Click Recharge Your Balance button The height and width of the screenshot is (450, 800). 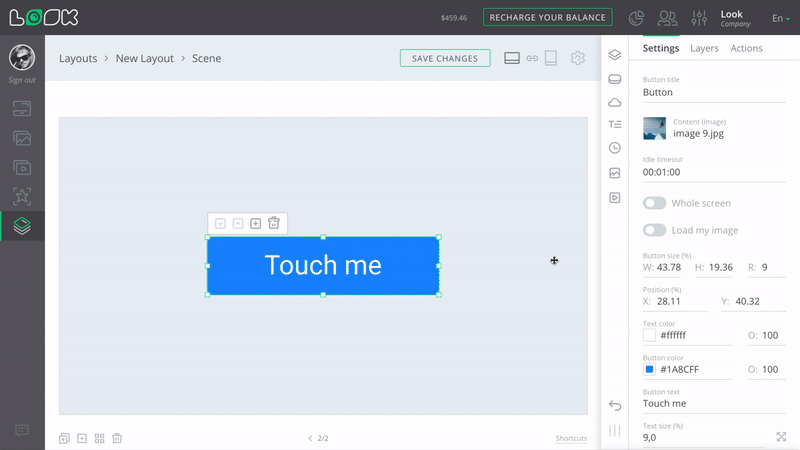(548, 17)
